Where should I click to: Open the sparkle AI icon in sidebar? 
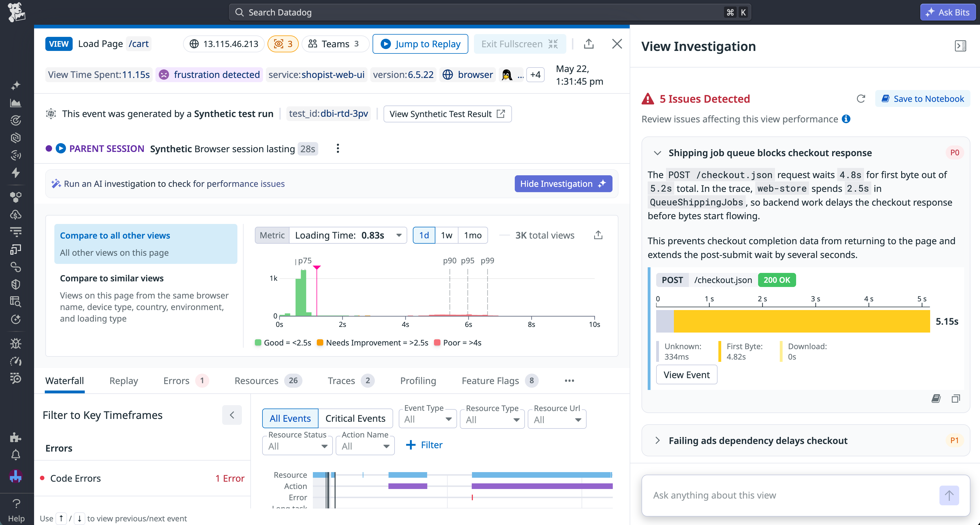[x=15, y=86]
